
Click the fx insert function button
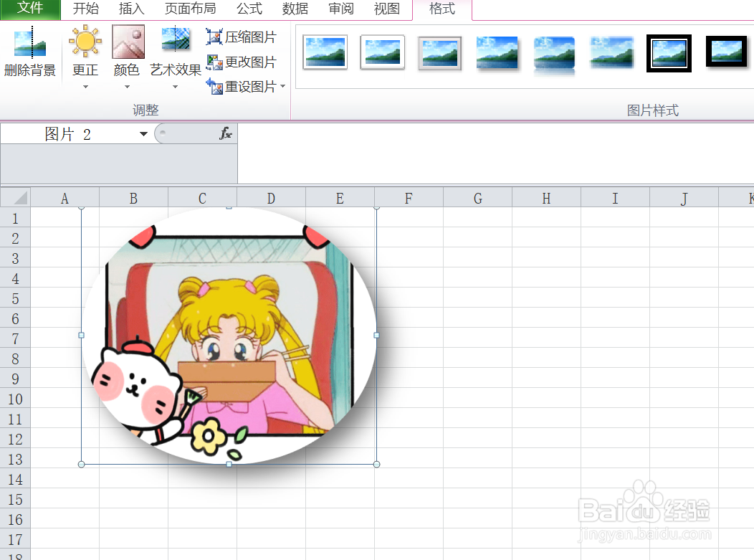coord(226,133)
